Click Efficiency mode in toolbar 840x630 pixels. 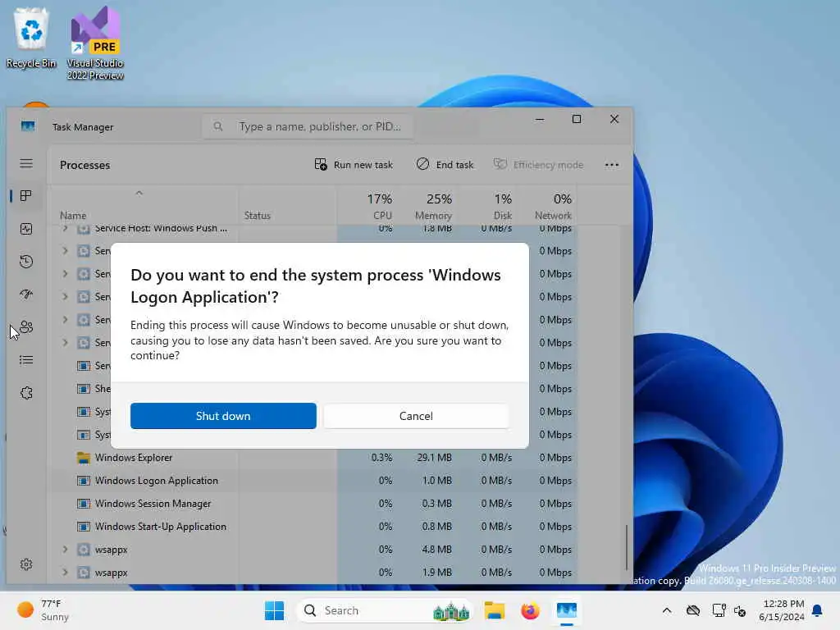coord(538,164)
